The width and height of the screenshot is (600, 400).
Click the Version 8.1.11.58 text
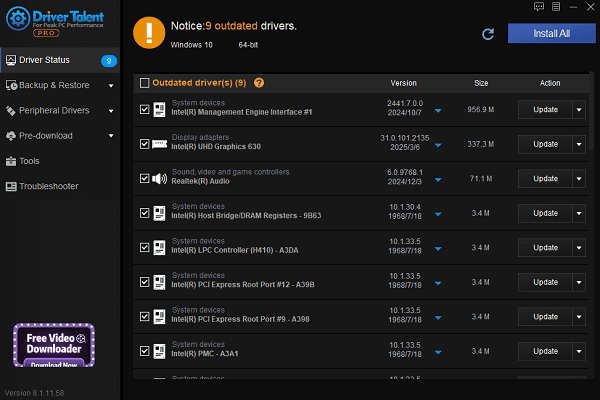[34, 393]
